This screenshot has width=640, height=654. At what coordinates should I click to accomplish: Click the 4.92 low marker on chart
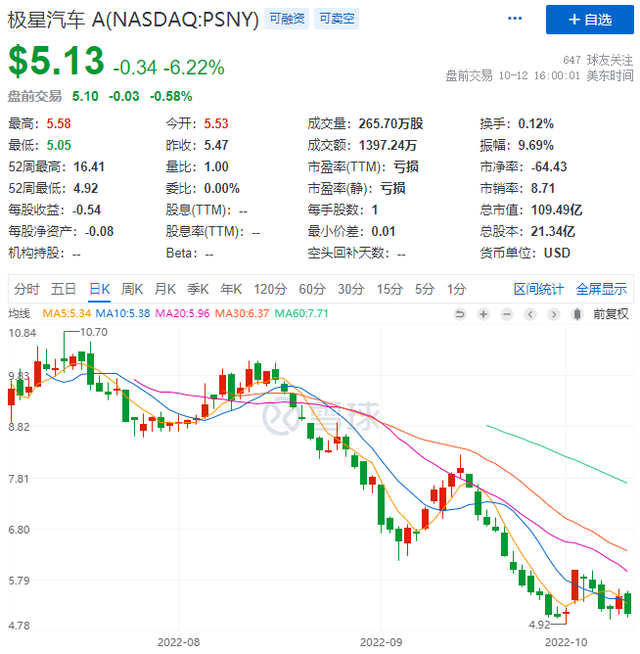pos(540,625)
